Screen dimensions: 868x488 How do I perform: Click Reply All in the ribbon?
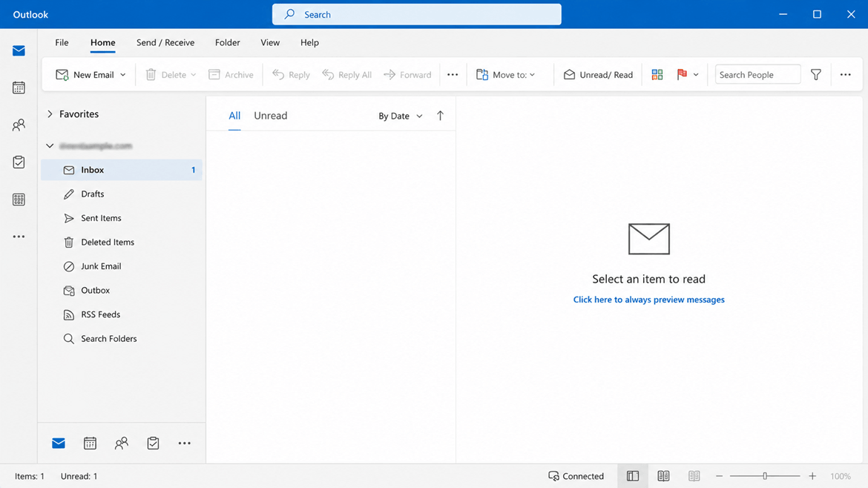click(347, 75)
